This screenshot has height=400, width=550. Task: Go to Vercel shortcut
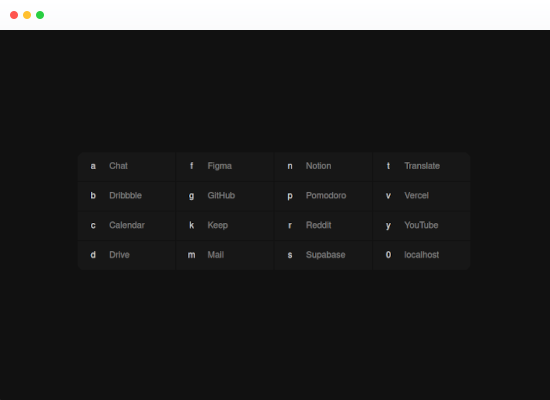point(422,196)
